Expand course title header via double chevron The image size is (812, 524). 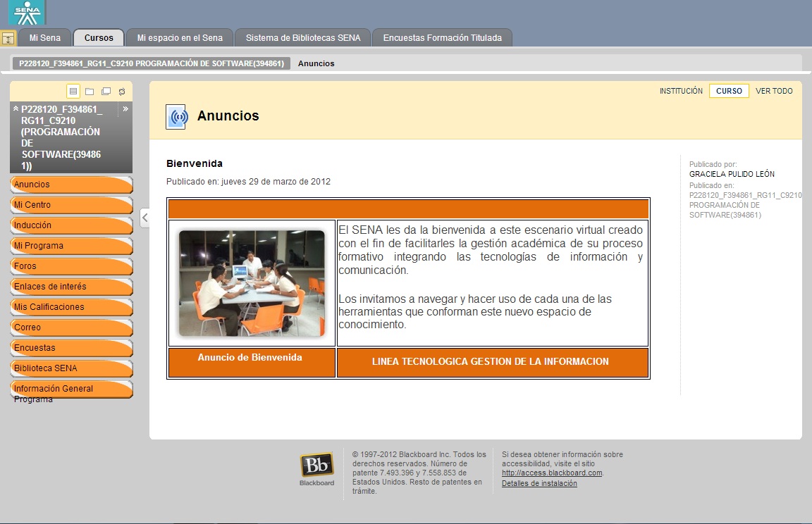(x=125, y=108)
